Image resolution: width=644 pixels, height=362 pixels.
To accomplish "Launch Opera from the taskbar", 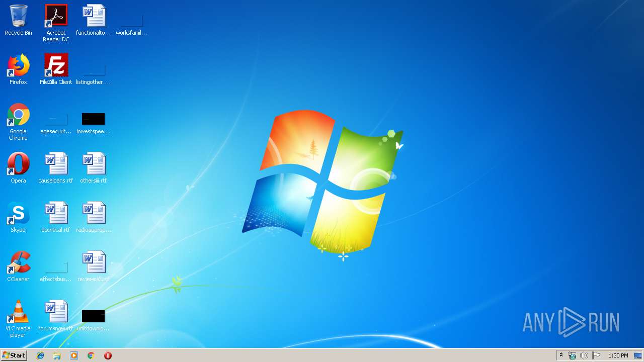I will click(108, 355).
